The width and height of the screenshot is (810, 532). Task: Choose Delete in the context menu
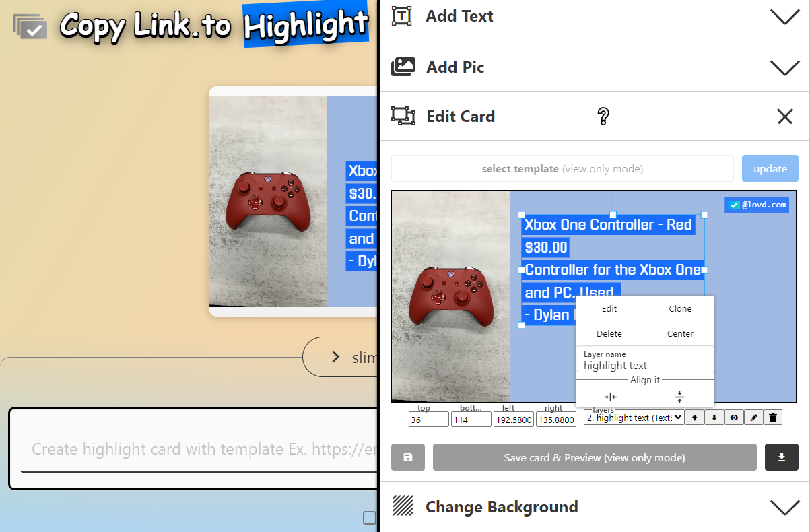tap(609, 333)
